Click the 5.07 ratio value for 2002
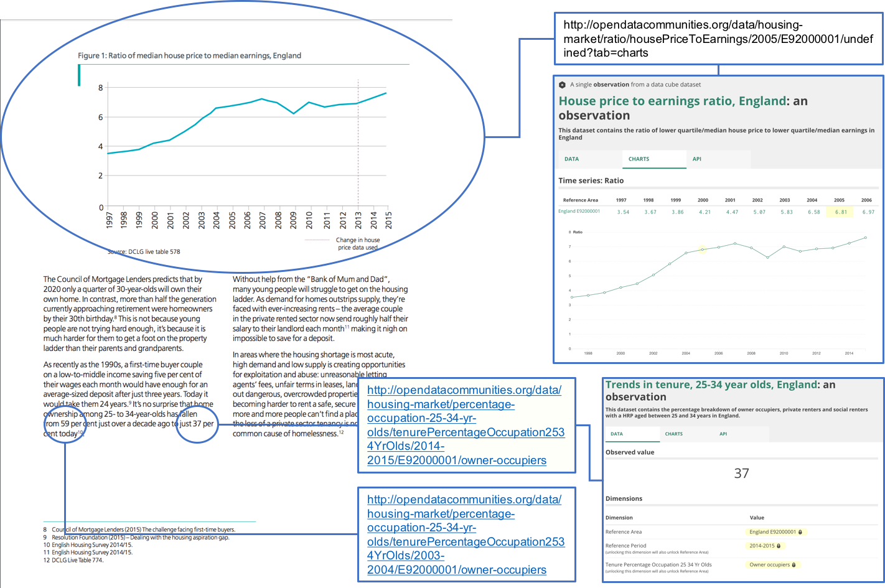 click(x=759, y=212)
